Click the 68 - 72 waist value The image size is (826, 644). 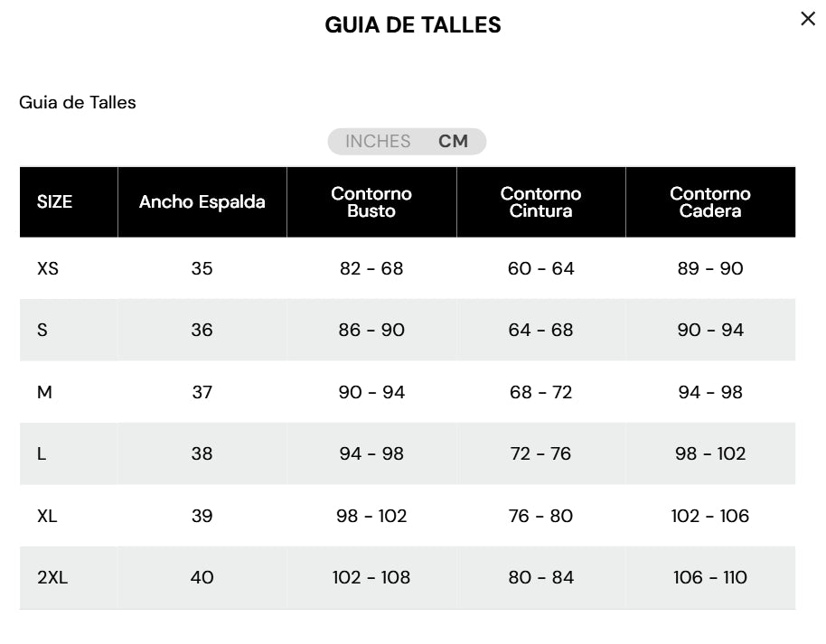[x=540, y=392]
